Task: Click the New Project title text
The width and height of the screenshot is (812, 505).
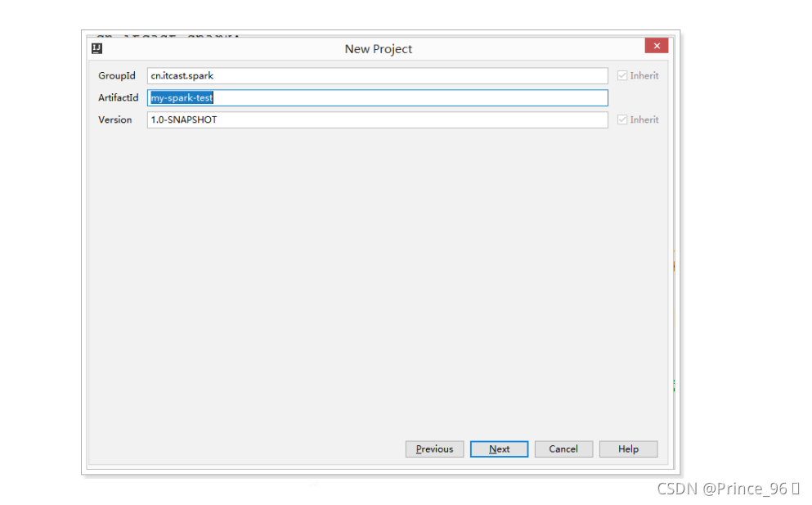Action: (x=379, y=49)
